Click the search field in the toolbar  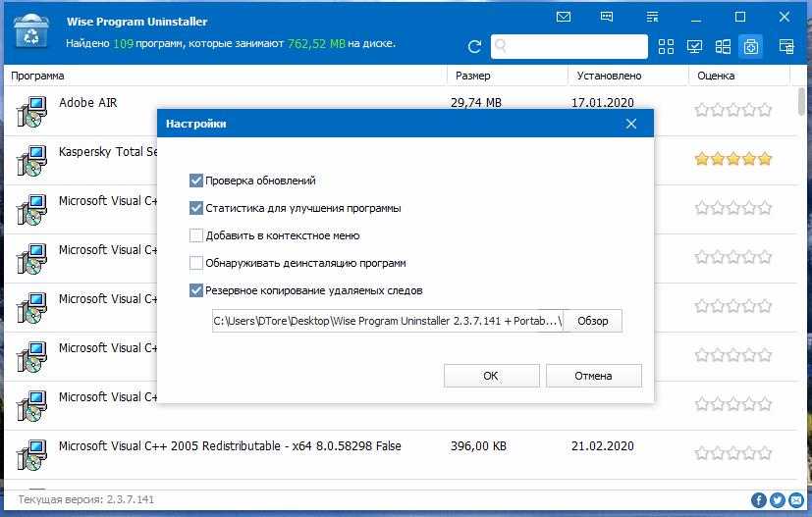[569, 46]
